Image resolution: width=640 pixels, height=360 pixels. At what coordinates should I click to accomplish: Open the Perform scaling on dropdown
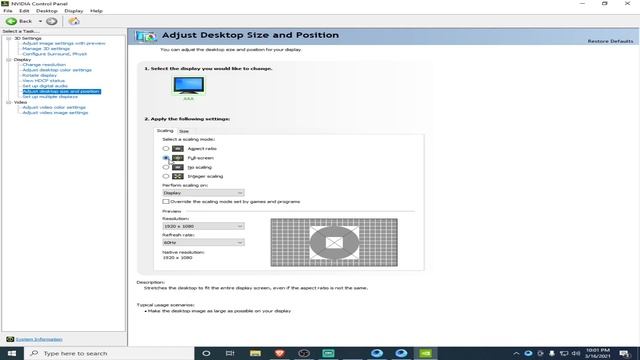point(203,193)
